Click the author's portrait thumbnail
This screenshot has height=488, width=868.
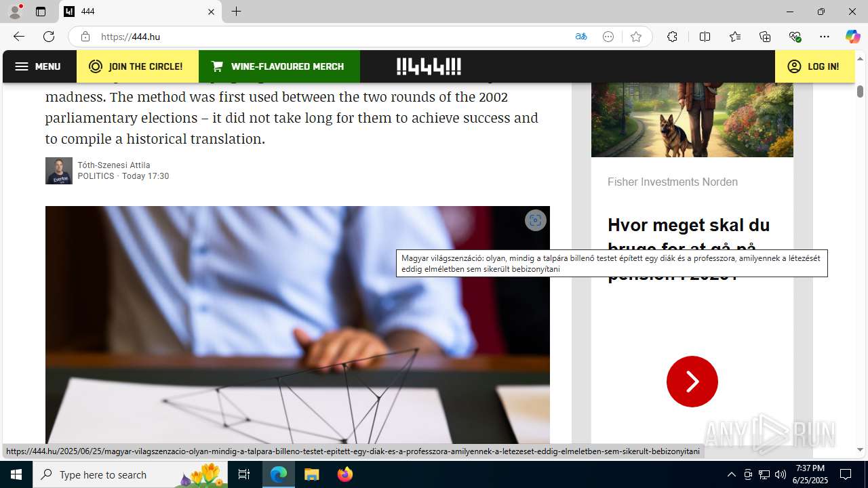pyautogui.click(x=59, y=171)
